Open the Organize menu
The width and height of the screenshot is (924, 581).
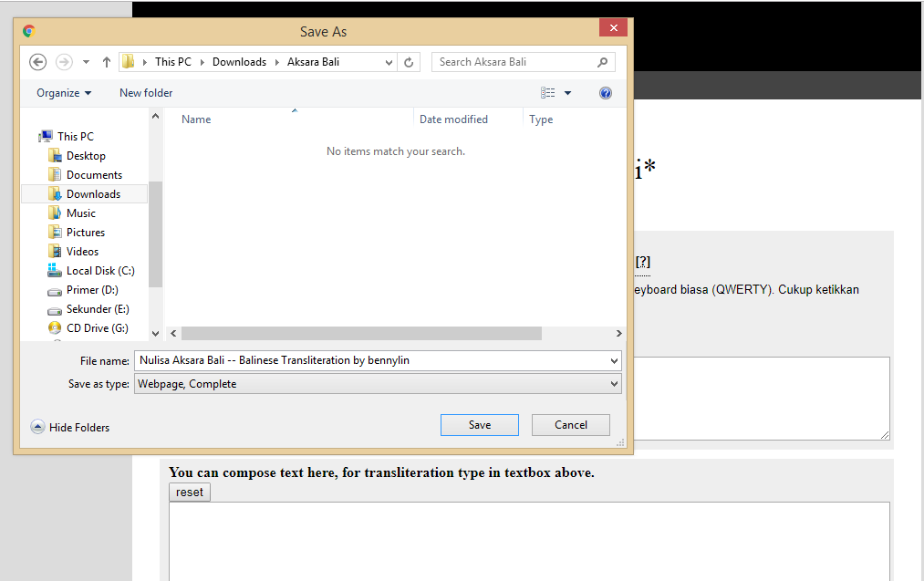tap(64, 93)
